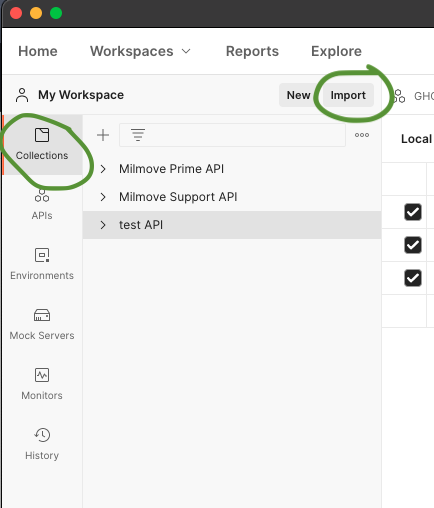Select the Milmove Prime API text

(171, 169)
